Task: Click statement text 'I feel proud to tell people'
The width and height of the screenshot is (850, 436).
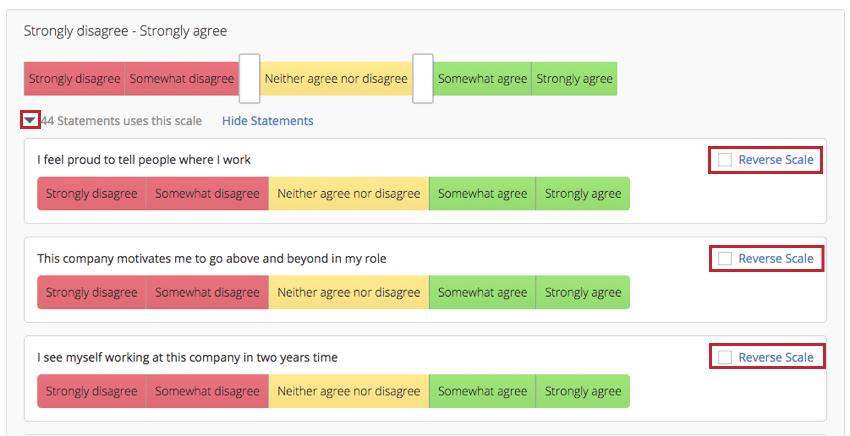Action: 144,160
